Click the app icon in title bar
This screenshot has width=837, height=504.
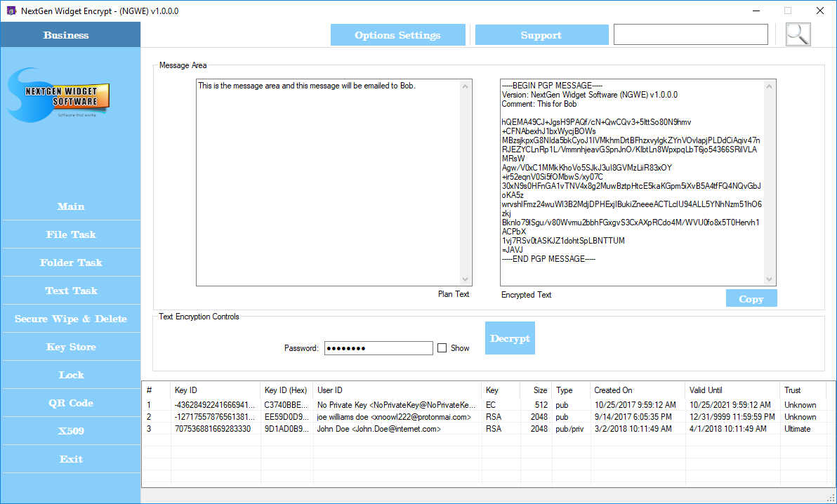point(11,11)
